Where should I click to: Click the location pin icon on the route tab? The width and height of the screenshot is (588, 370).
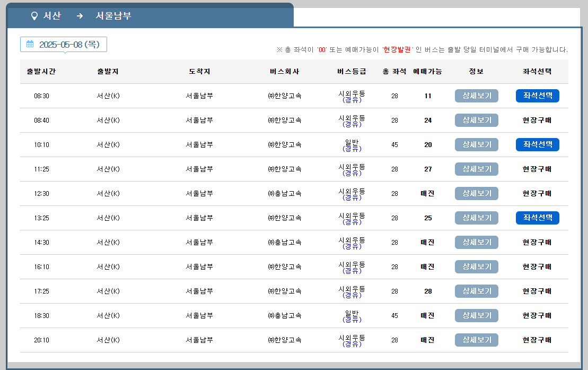(34, 16)
